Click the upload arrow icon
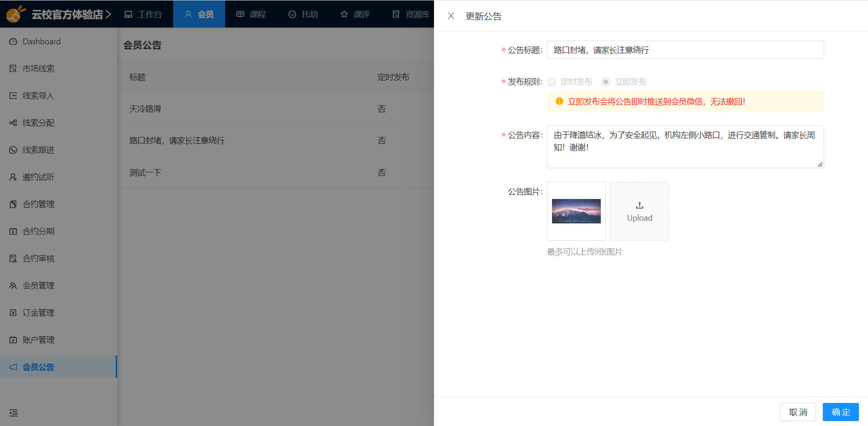 pos(640,205)
